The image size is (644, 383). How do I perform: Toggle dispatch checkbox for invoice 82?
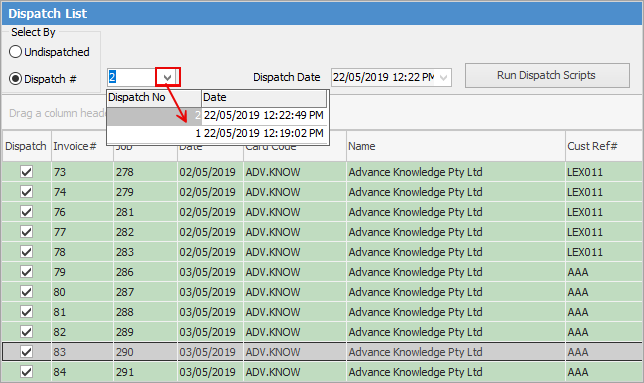(26, 332)
